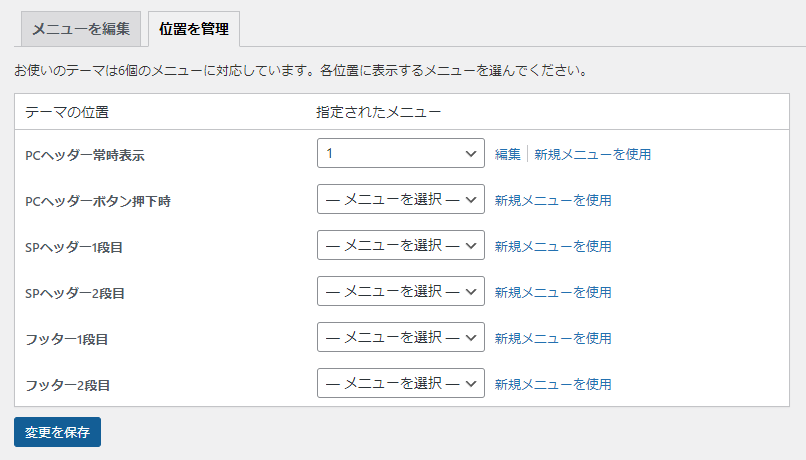Open the PCヘッダー常時表示 menu dropdown

(400, 153)
